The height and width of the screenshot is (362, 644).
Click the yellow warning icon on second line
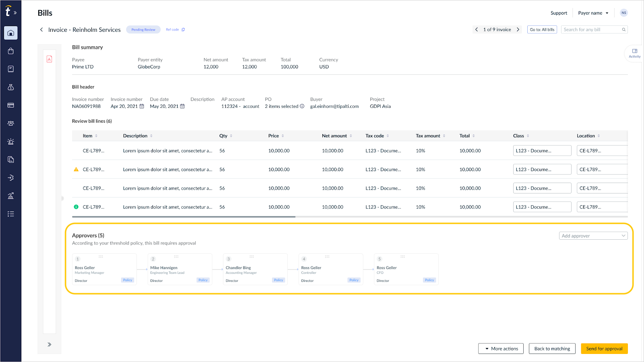76,169
